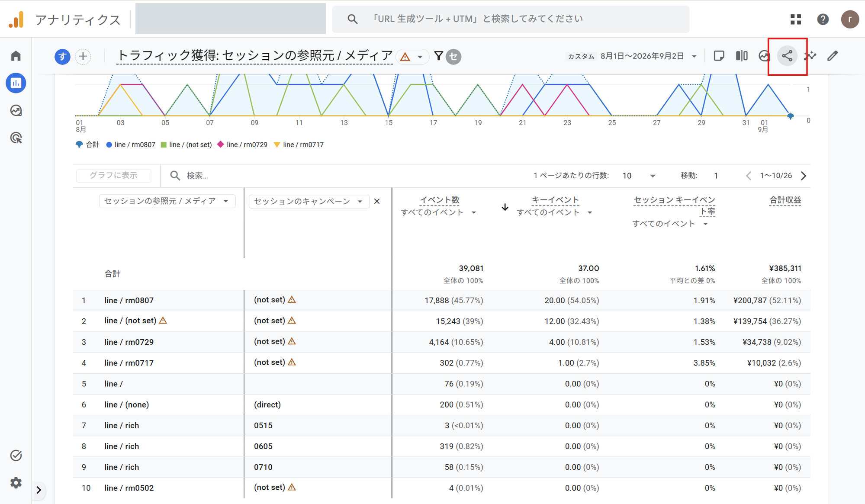Click the all-users segment chip
The width and height of the screenshot is (865, 504).
tap(62, 56)
